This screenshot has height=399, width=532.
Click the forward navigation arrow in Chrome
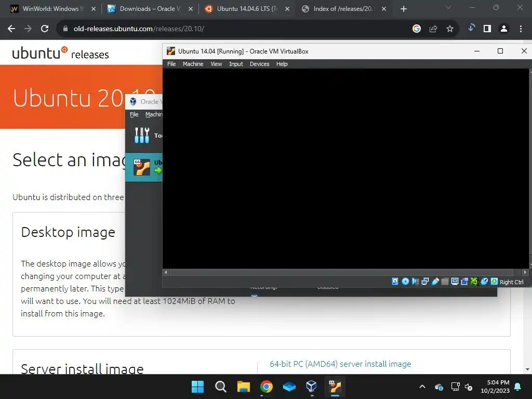[28, 29]
